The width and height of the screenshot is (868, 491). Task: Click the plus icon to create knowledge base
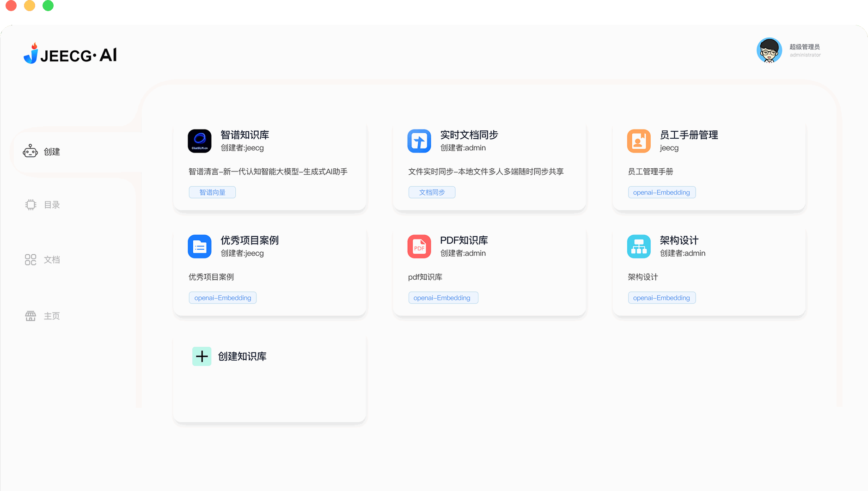(x=202, y=356)
